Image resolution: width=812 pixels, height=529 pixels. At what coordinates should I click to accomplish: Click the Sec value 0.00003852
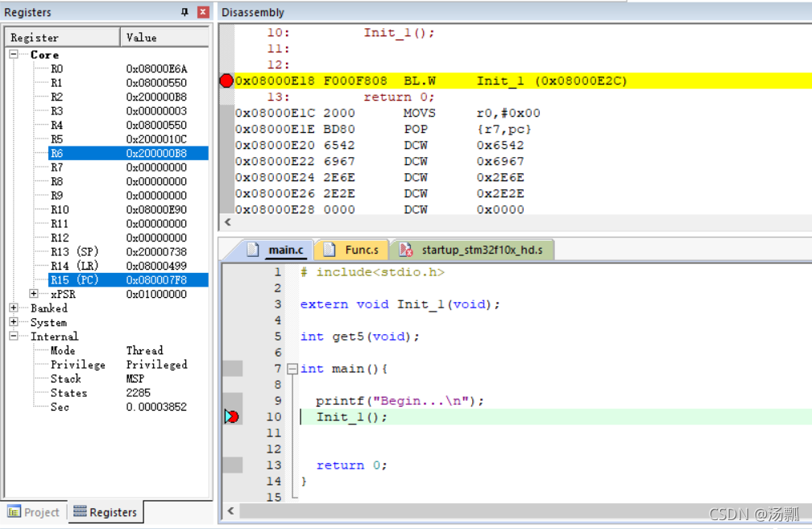[x=156, y=407]
